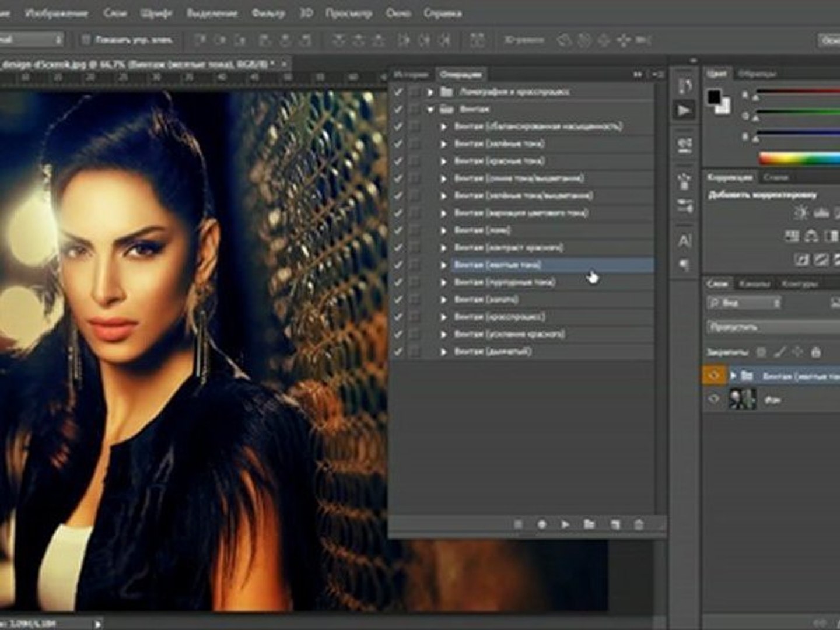Image resolution: width=840 pixels, height=630 pixels.
Task: Toggle the 'Показать упр. элем.' checkbox
Action: 86,40
